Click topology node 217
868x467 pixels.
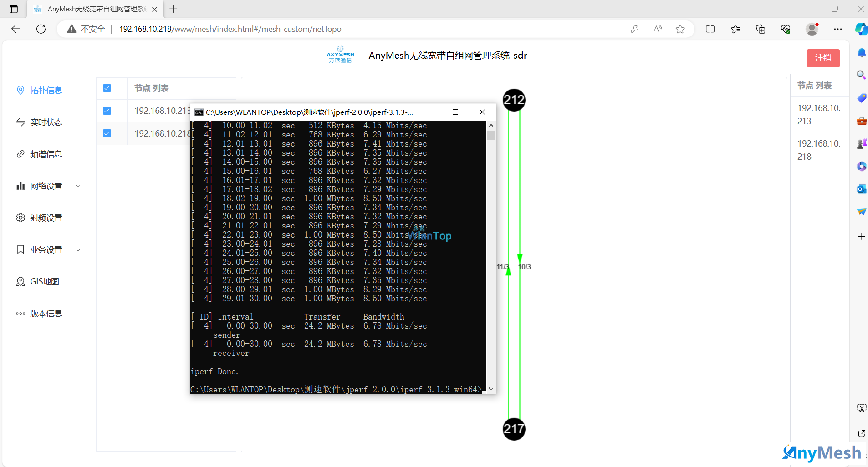[x=514, y=429]
